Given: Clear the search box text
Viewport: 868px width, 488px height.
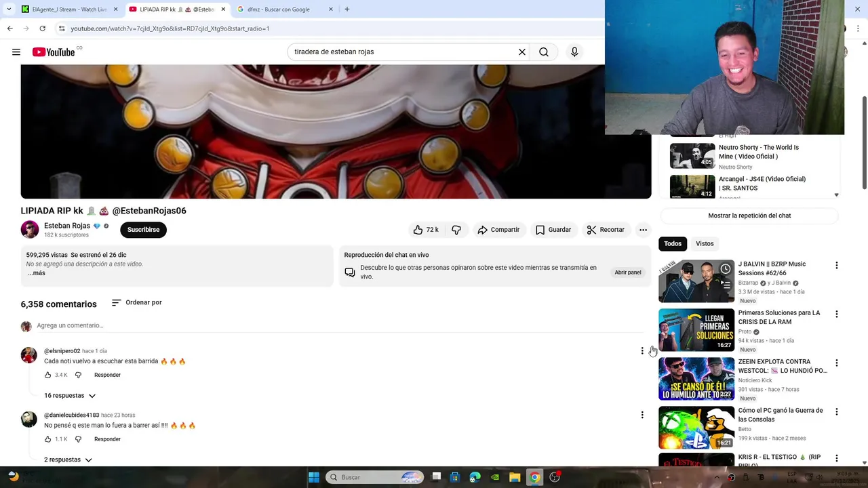Looking at the screenshot, I should point(522,52).
